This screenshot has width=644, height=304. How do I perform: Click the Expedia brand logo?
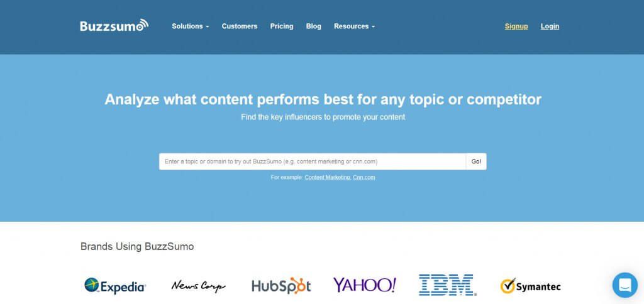tap(115, 286)
